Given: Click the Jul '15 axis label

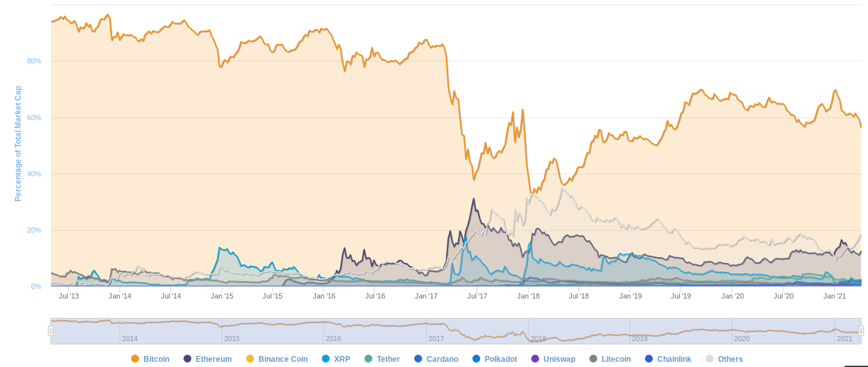Looking at the screenshot, I should click(x=272, y=296).
